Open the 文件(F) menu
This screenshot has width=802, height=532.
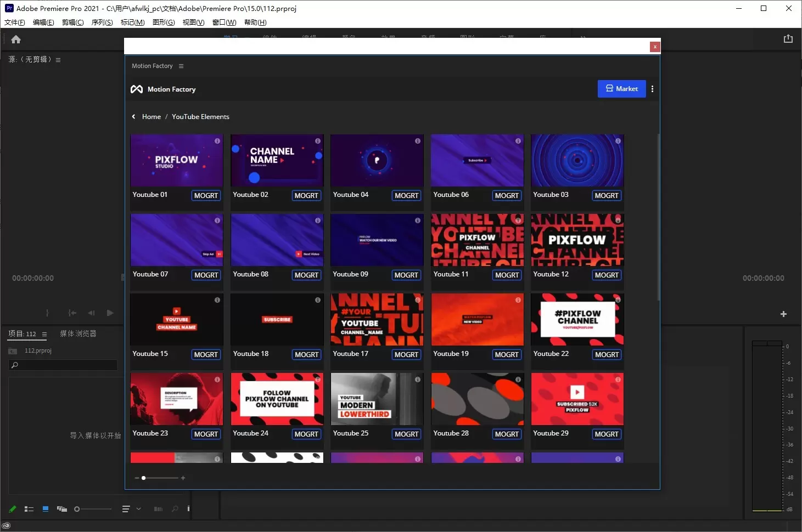point(15,22)
